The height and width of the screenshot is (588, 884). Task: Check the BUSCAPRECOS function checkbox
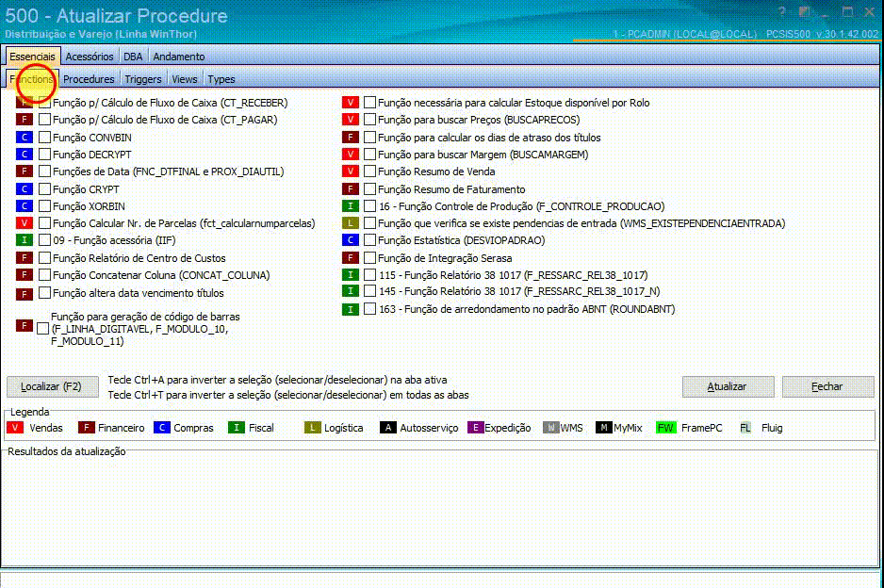[369, 120]
